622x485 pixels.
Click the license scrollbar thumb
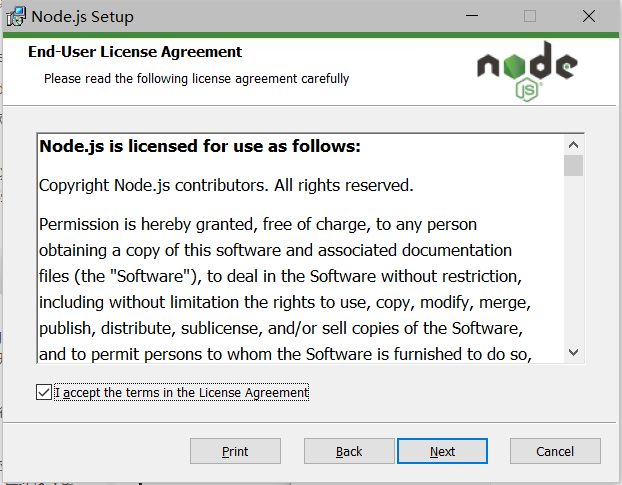[573, 166]
